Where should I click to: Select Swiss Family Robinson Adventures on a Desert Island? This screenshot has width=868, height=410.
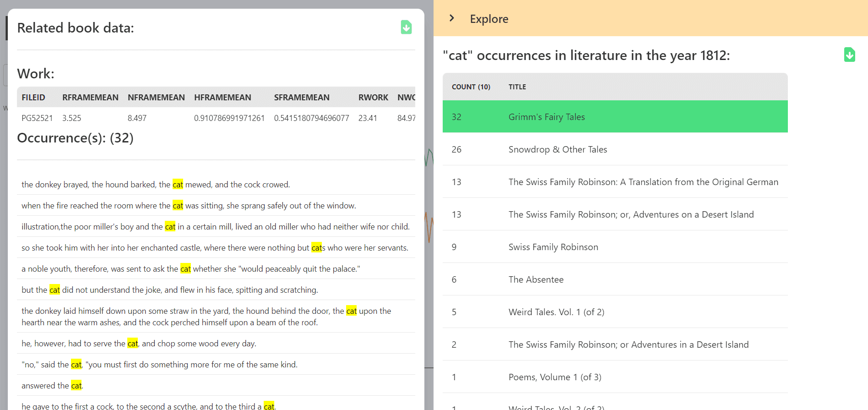(x=631, y=214)
